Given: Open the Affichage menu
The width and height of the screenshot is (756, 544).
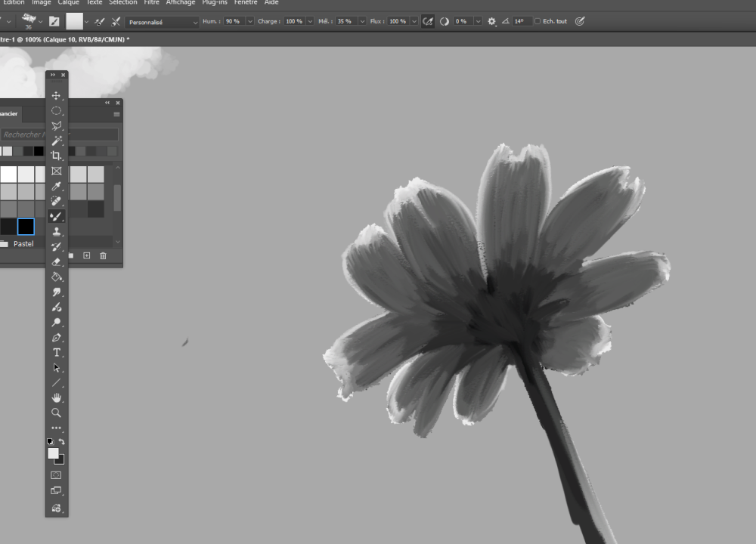Looking at the screenshot, I should point(181,2).
